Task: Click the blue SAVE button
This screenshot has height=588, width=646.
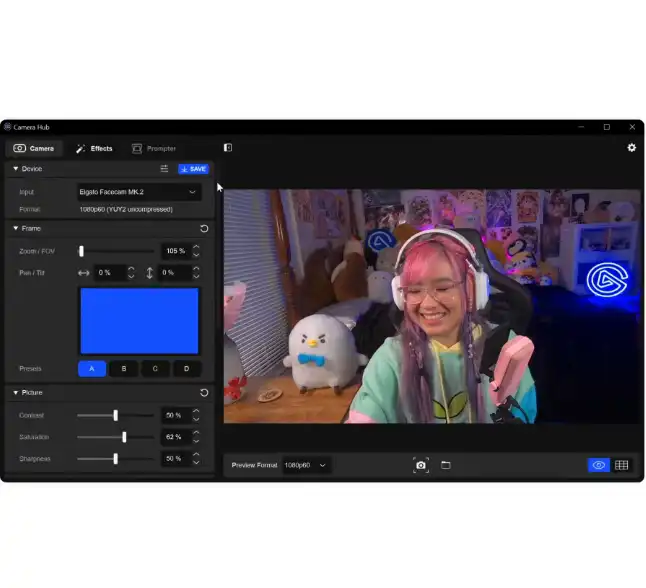Action: 194,169
